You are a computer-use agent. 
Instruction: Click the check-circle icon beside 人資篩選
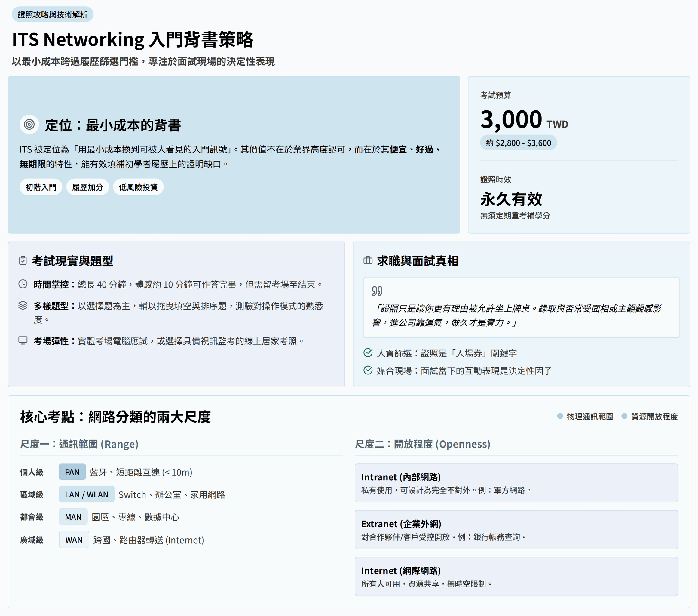coord(368,353)
